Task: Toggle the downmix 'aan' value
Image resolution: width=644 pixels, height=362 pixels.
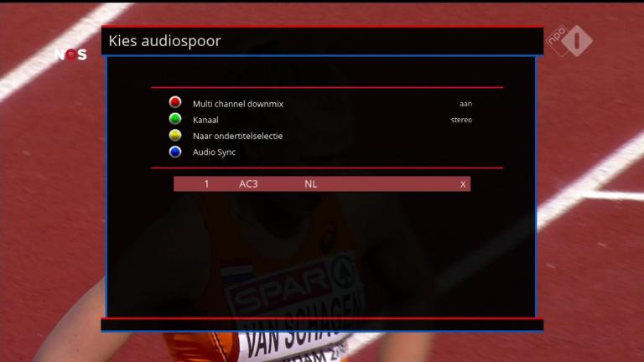Action: (x=465, y=104)
